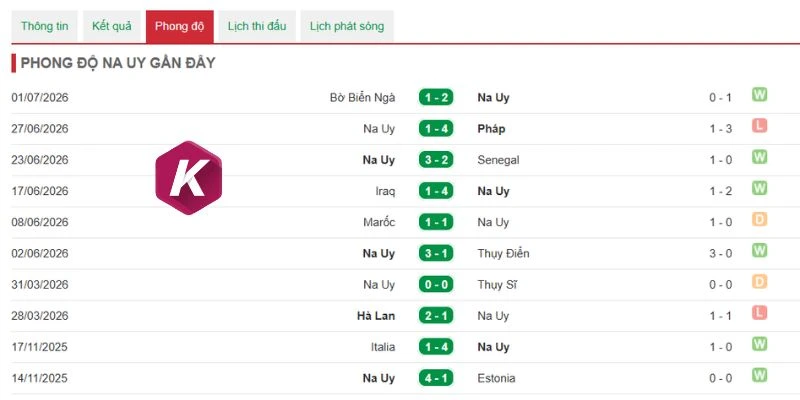Open the 3 - 2 score against Senegal
This screenshot has height=400, width=800.
coord(436,160)
